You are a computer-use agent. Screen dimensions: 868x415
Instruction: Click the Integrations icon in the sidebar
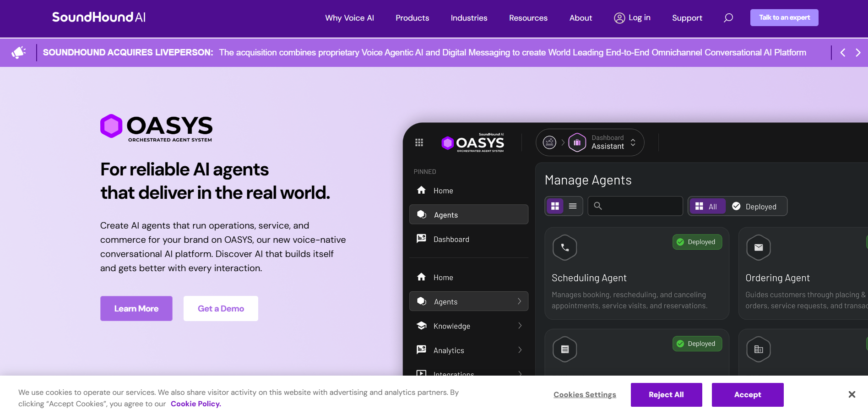click(422, 373)
